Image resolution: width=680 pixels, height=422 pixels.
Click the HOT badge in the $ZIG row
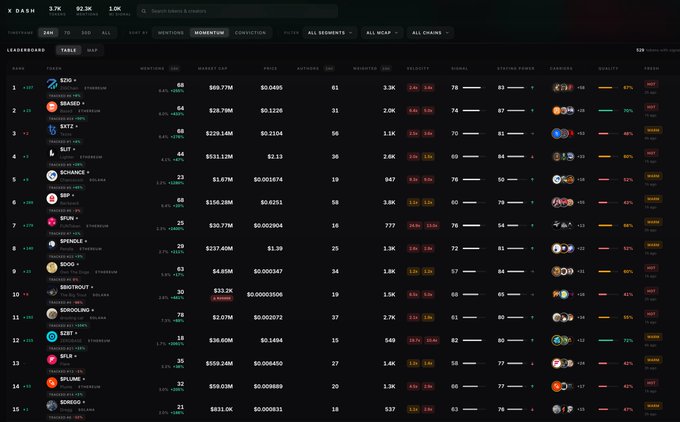[651, 84]
